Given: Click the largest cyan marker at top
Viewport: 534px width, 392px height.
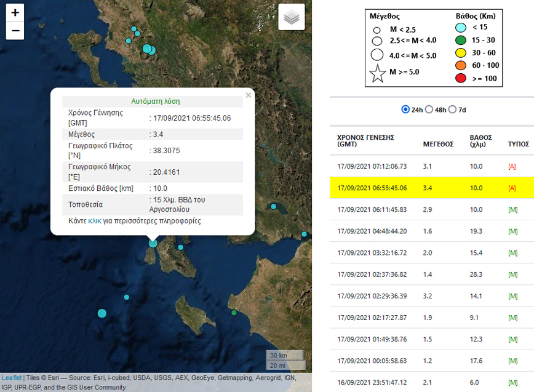Looking at the screenshot, I should [146, 49].
